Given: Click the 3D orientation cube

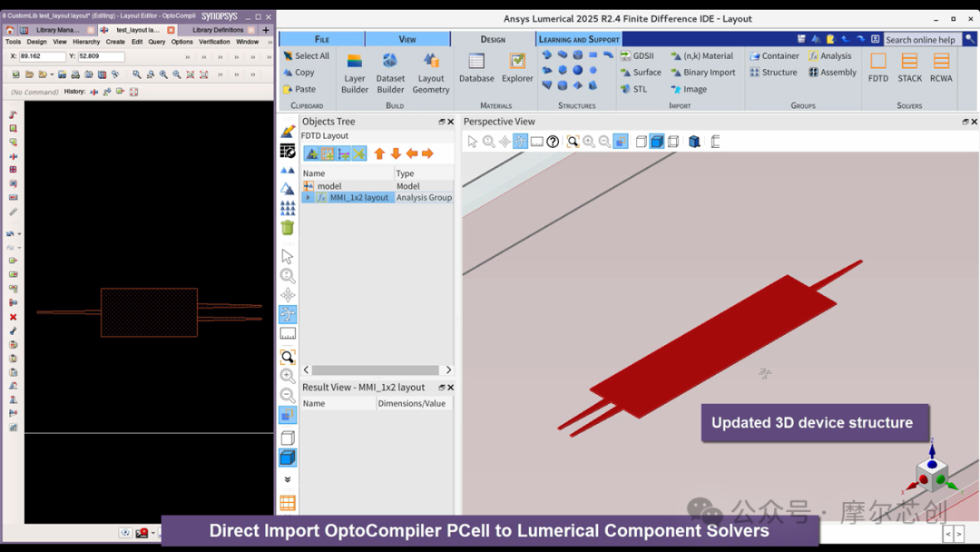Looking at the screenshot, I should pyautogui.click(x=932, y=473).
